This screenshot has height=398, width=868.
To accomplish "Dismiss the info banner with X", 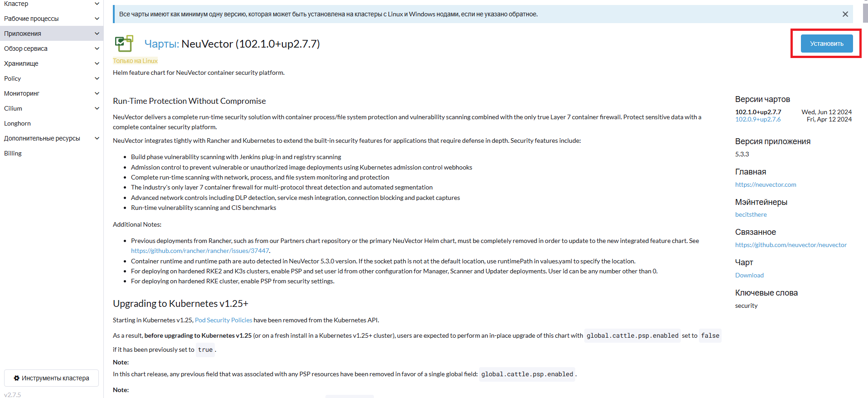I will [x=845, y=14].
